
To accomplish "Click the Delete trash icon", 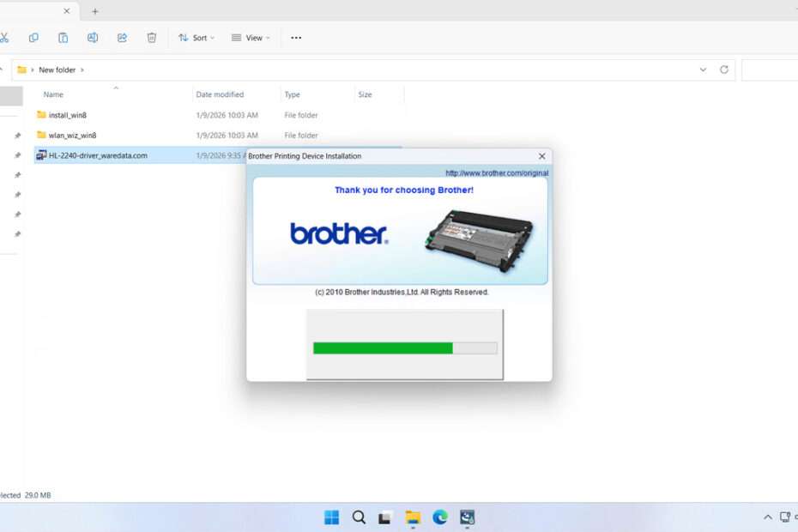I will (x=152, y=38).
